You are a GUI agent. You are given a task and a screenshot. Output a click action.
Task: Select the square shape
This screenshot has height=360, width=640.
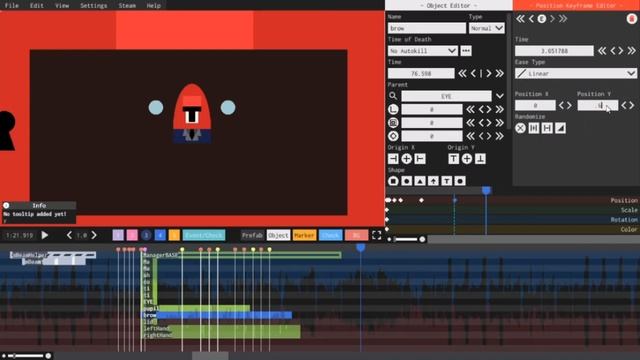pyautogui.click(x=393, y=181)
